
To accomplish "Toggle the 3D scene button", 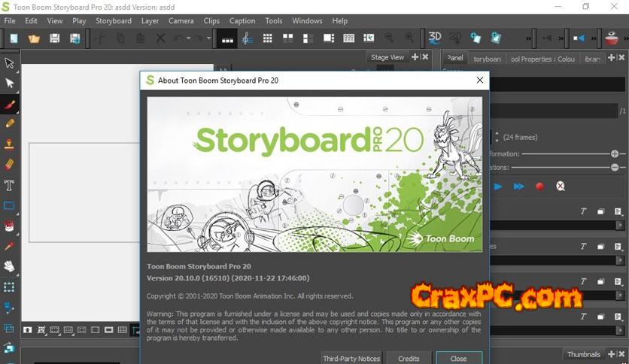I will (x=435, y=38).
